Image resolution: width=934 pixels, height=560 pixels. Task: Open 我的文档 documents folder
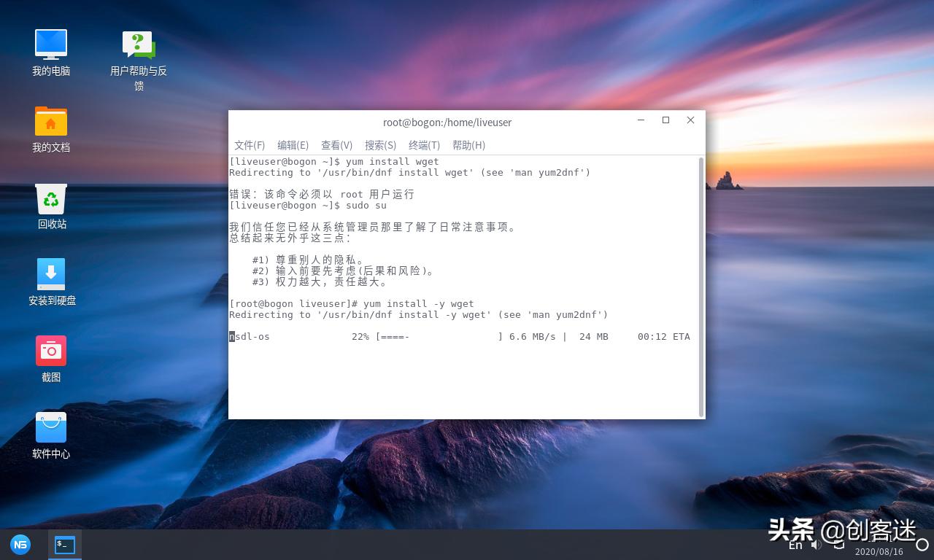point(51,121)
